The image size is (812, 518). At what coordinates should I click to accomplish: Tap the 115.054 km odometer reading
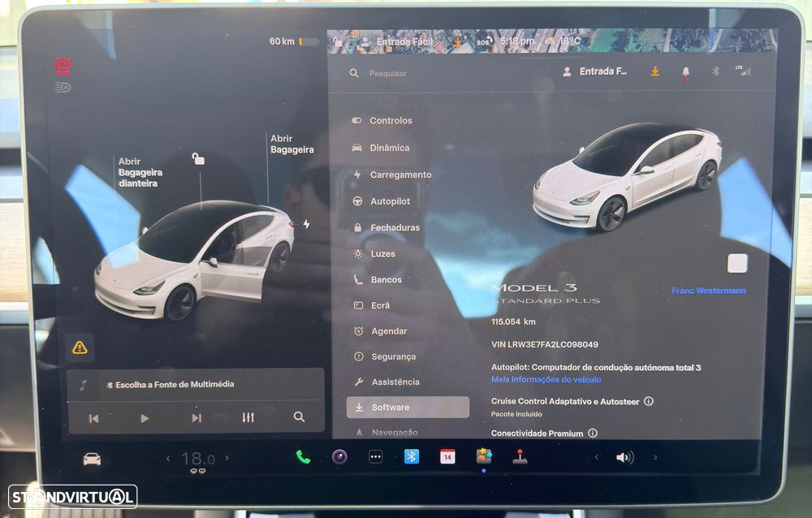(x=513, y=322)
